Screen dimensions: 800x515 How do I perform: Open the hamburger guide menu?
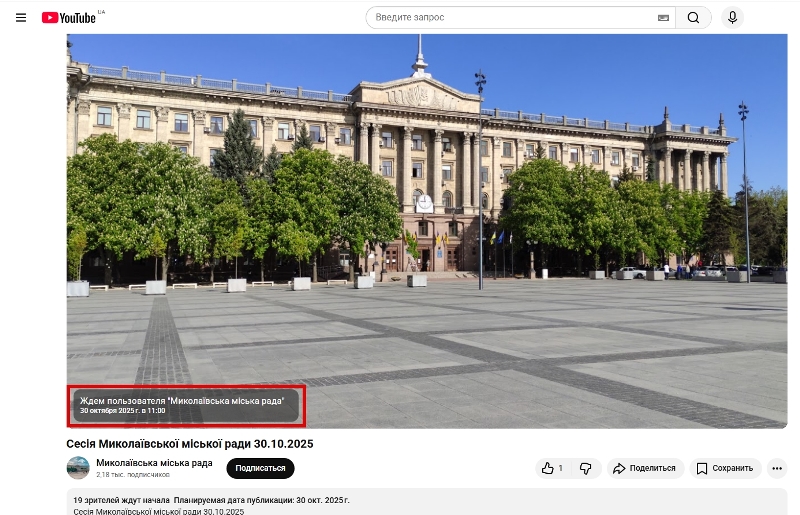tap(21, 18)
